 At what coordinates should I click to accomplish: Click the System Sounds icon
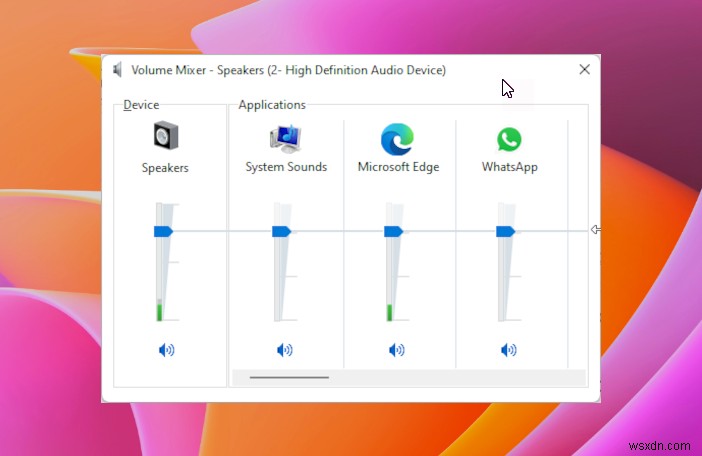point(286,138)
